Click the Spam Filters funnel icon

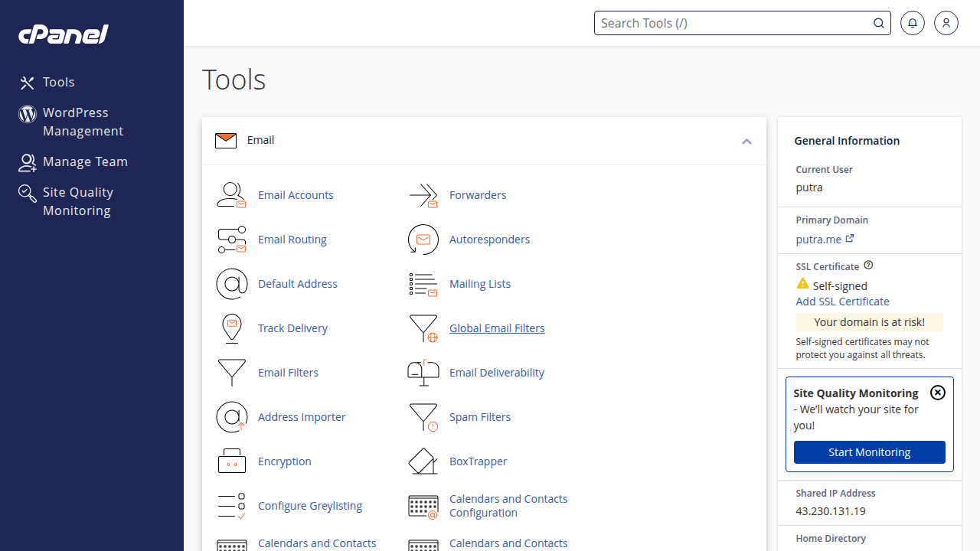[423, 417]
